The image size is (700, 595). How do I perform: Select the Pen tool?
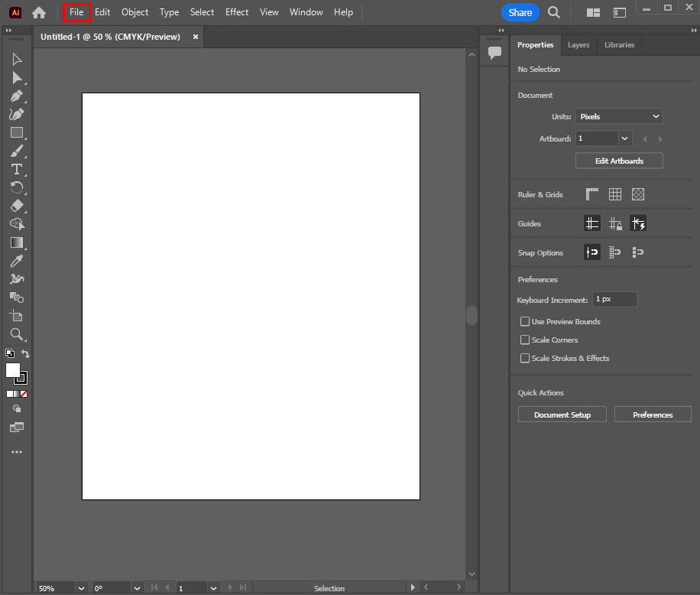16,96
